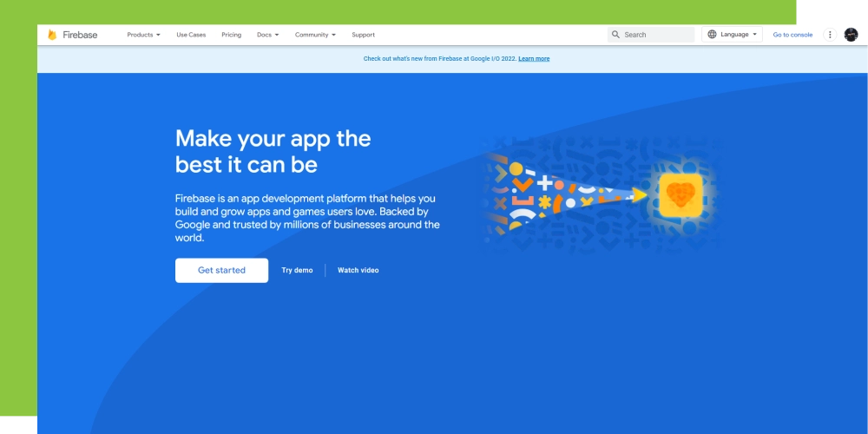Viewport: 868px width, 434px height.
Task: Click the search magnifier icon
Action: click(615, 35)
